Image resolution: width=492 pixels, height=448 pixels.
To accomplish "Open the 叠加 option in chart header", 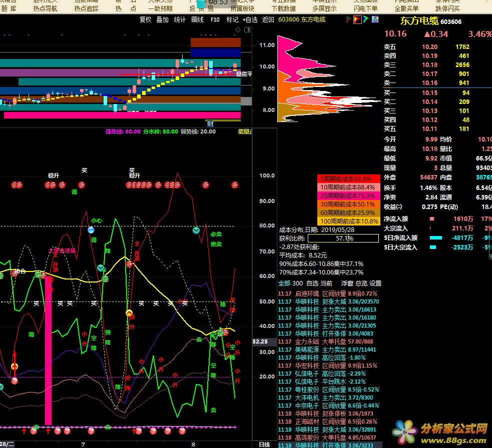I will (x=163, y=20).
